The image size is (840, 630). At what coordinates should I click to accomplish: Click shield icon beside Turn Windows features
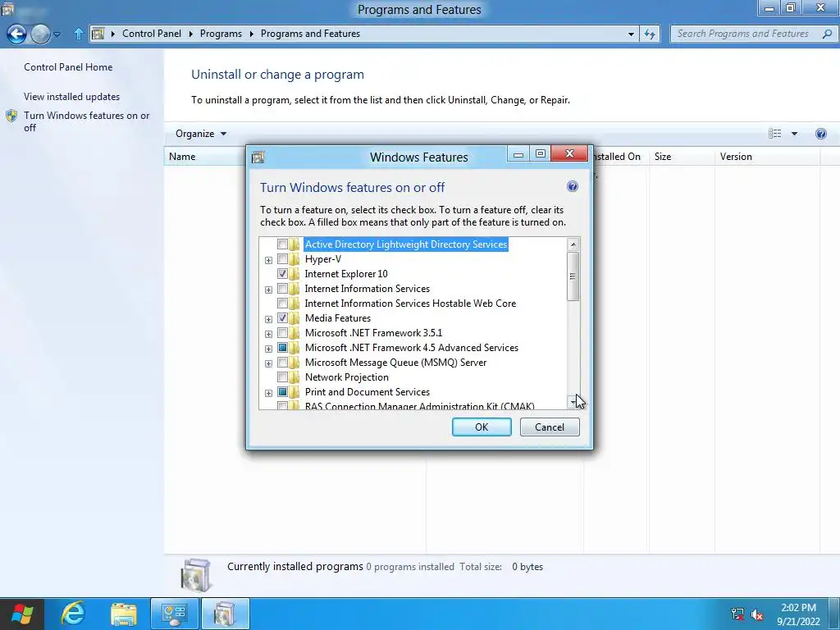pyautogui.click(x=11, y=116)
